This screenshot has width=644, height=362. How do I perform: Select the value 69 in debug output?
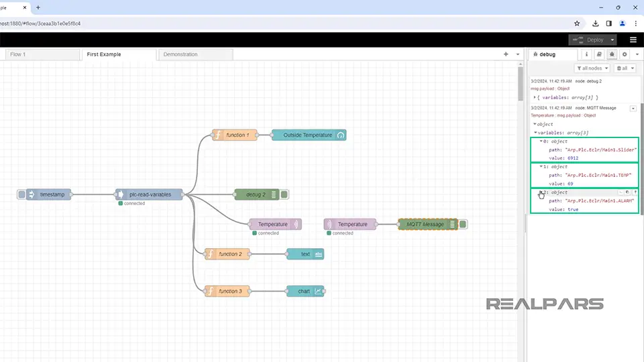click(570, 184)
